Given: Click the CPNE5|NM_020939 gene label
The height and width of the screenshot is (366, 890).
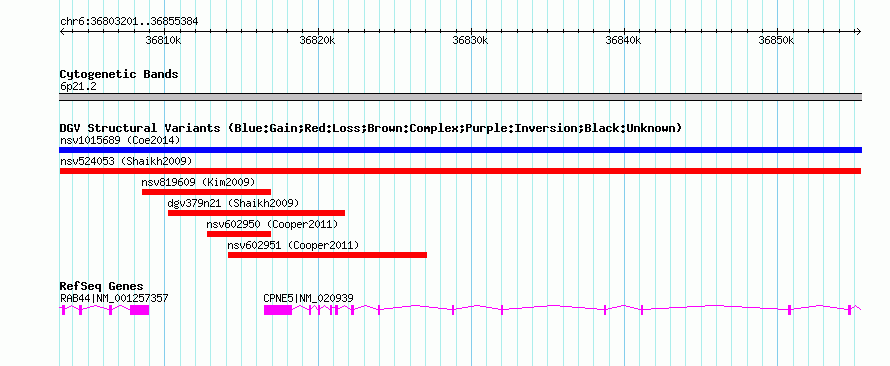Looking at the screenshot, I should [x=309, y=298].
